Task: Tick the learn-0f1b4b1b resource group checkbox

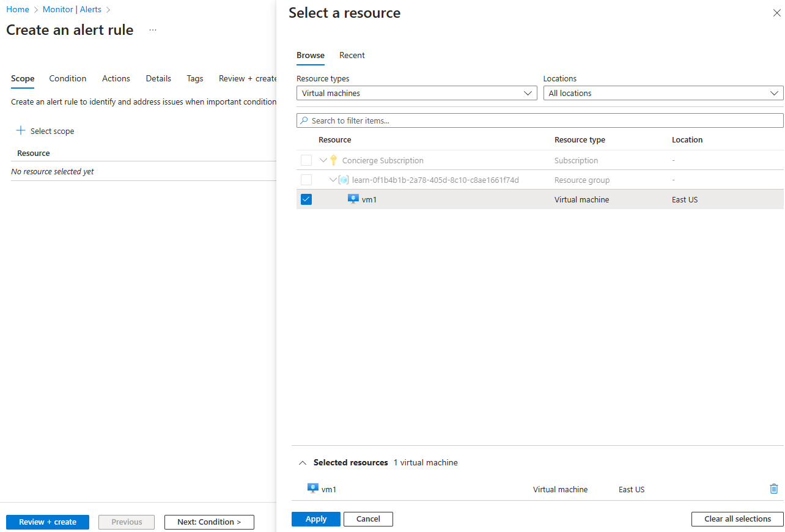Action: (306, 180)
